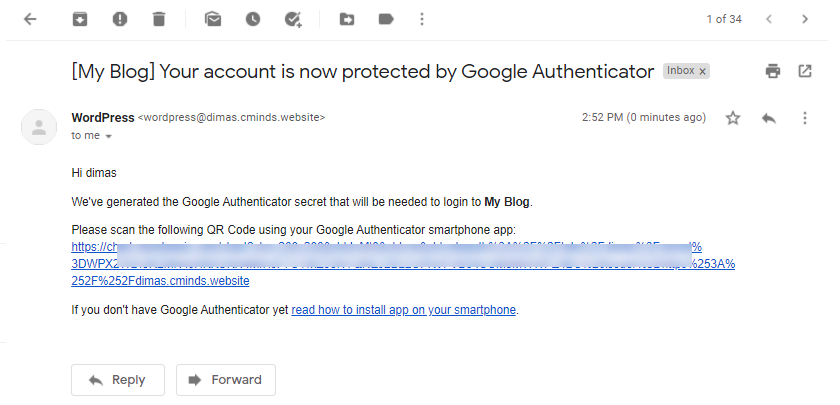840x405 pixels.
Task: Open the email in a new window
Action: [805, 71]
